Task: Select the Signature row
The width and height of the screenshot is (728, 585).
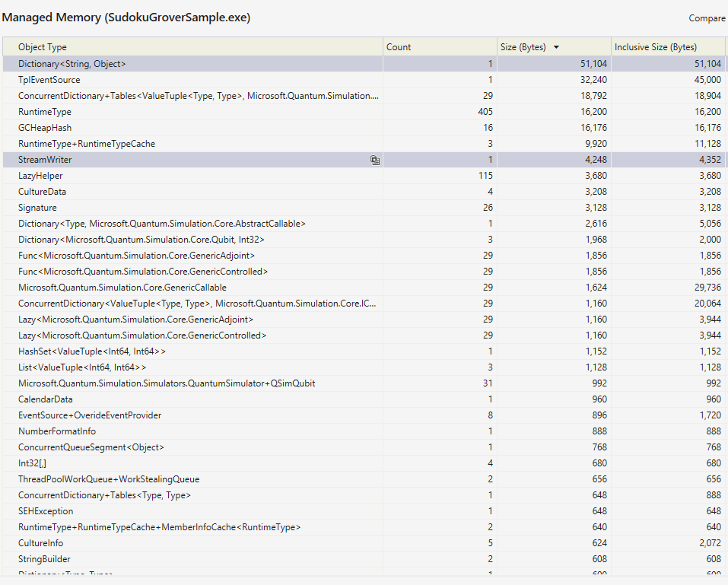Action: pos(364,208)
